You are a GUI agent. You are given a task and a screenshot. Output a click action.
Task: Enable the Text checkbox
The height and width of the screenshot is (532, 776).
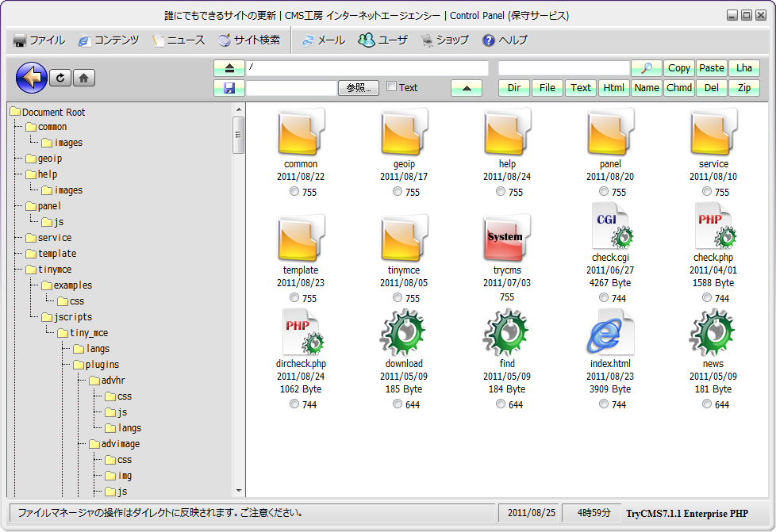click(391, 86)
